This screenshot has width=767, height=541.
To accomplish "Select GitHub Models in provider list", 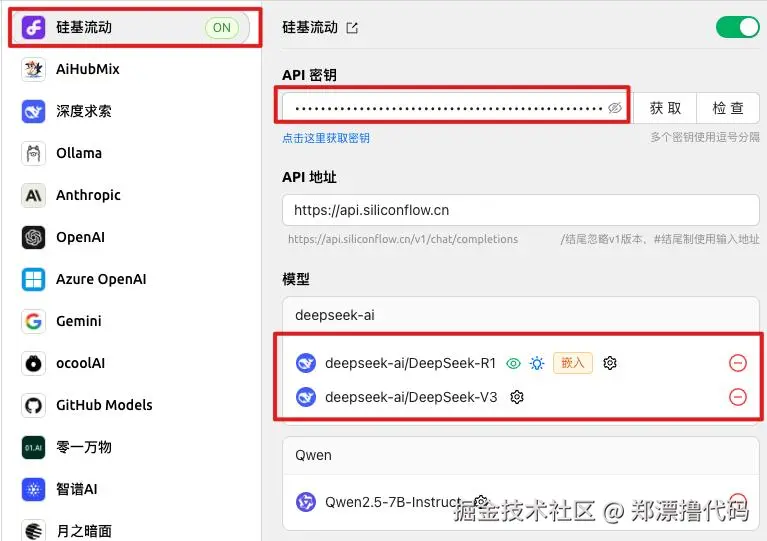I will tap(131, 406).
